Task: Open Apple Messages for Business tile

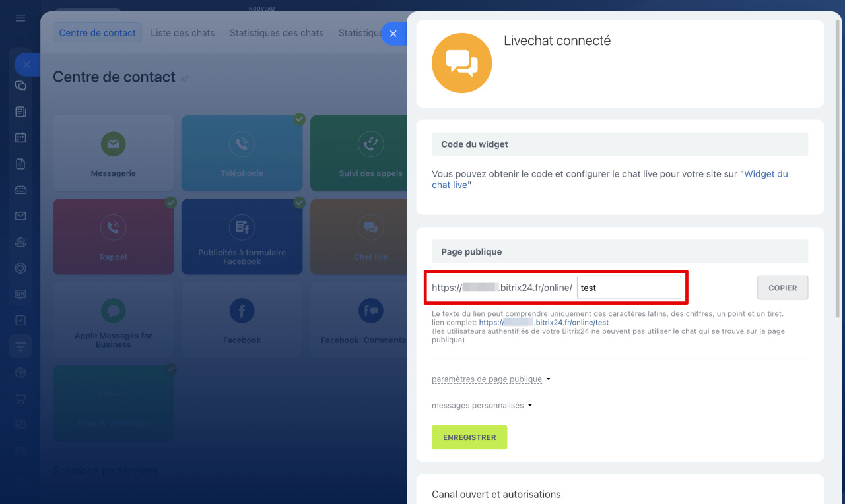Action: tap(114, 320)
